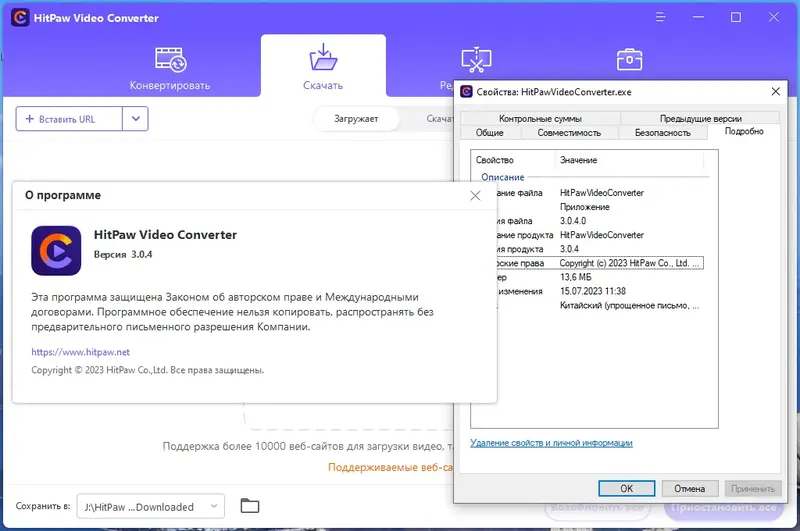Click the Свойство column header
Viewport: 800px width, 531px height.
point(513,160)
